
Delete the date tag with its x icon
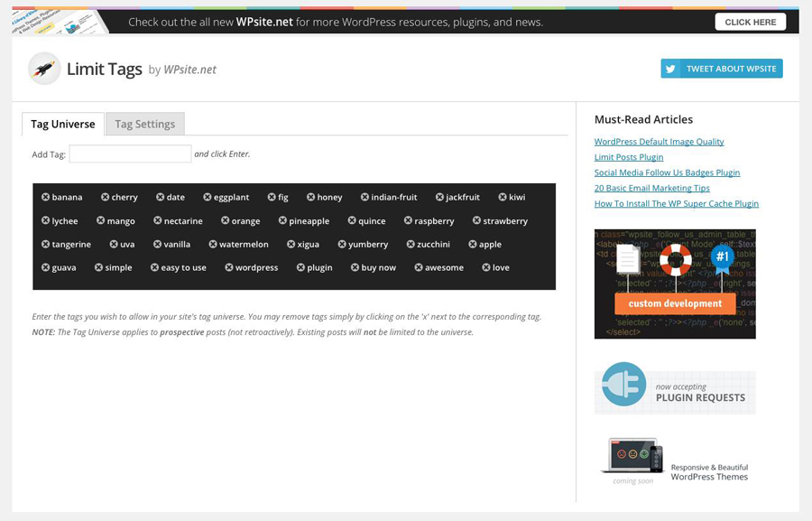pos(161,197)
